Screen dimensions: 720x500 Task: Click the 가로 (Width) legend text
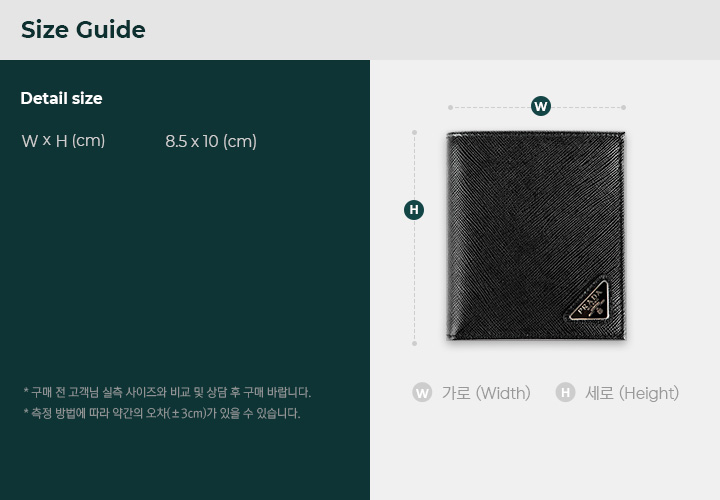pos(486,393)
